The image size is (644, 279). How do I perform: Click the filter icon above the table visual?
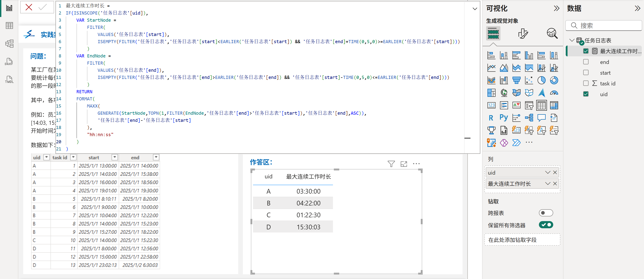point(391,164)
